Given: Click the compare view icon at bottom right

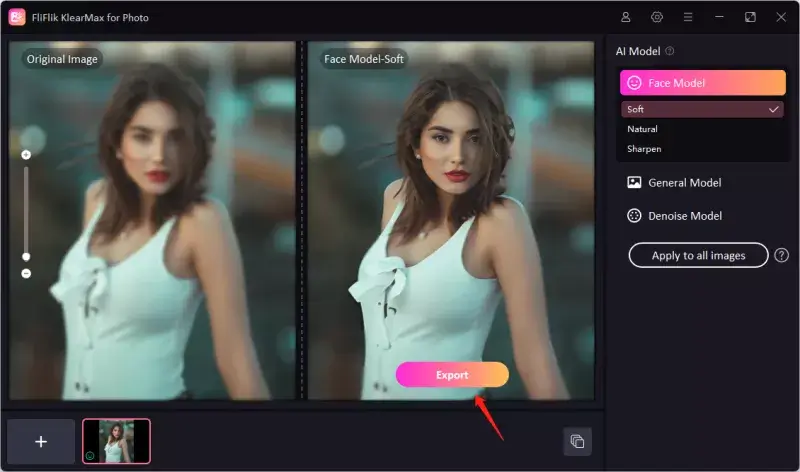Looking at the screenshot, I should point(577,441).
